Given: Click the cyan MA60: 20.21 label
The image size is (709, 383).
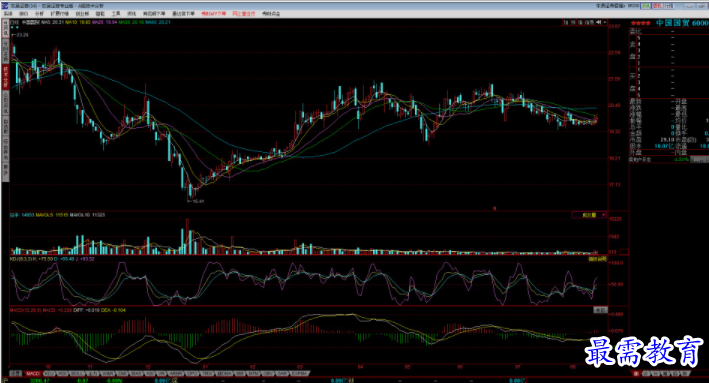Looking at the screenshot, I should click(x=158, y=22).
